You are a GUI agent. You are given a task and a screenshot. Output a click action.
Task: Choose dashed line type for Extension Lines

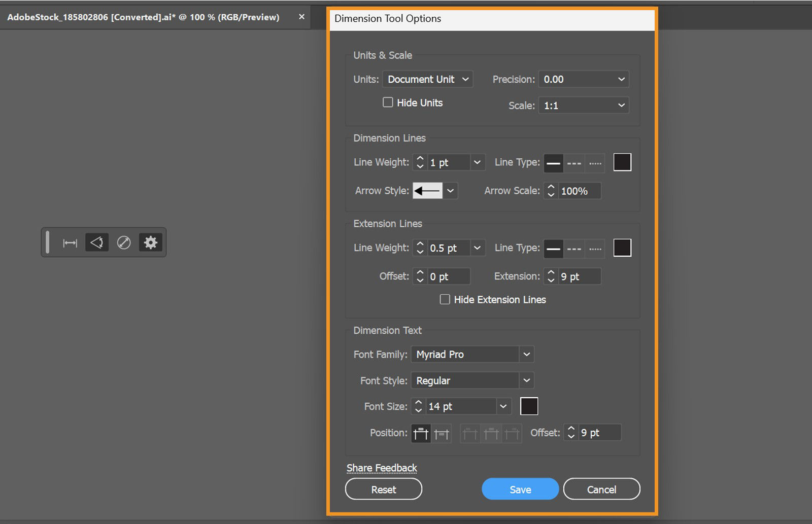tap(574, 249)
